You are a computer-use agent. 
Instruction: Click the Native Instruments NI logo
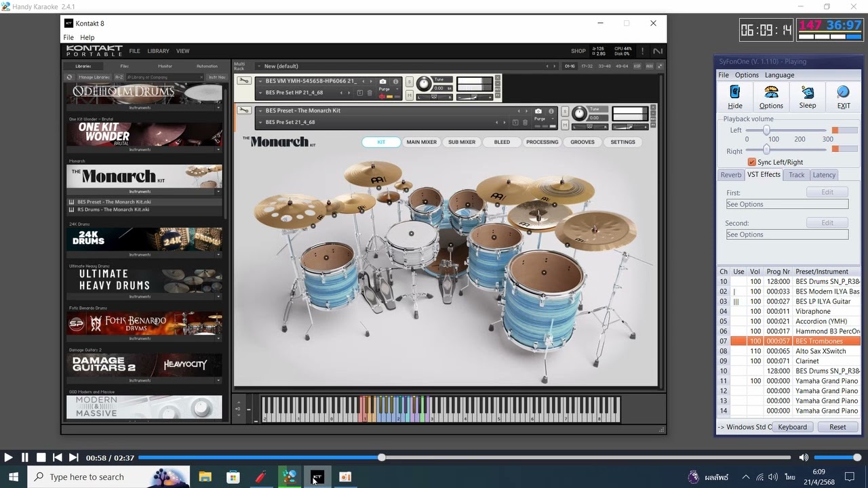[657, 51]
